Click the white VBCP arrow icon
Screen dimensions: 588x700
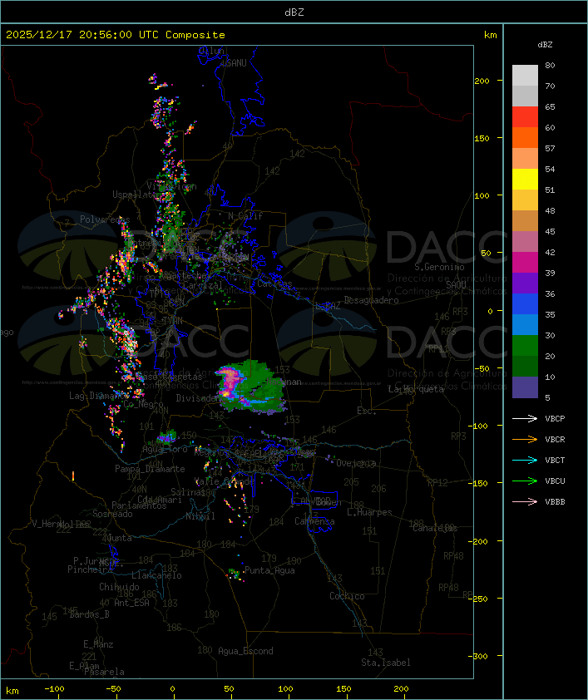click(x=525, y=418)
